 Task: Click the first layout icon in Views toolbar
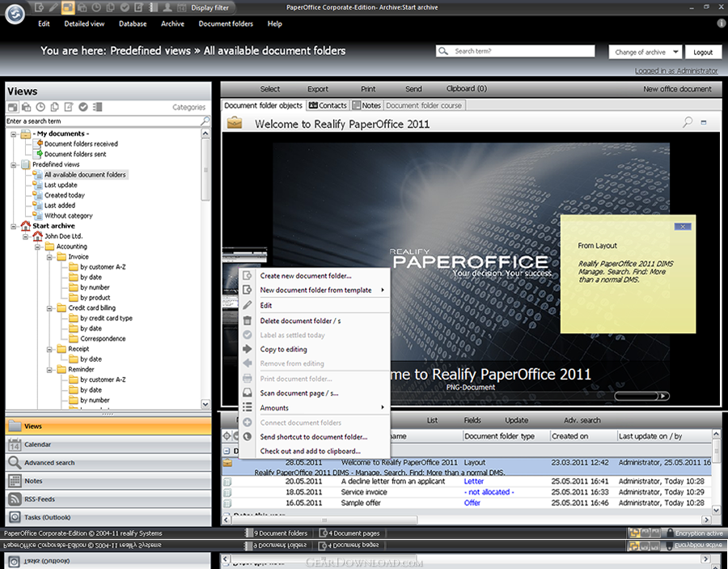click(12, 107)
